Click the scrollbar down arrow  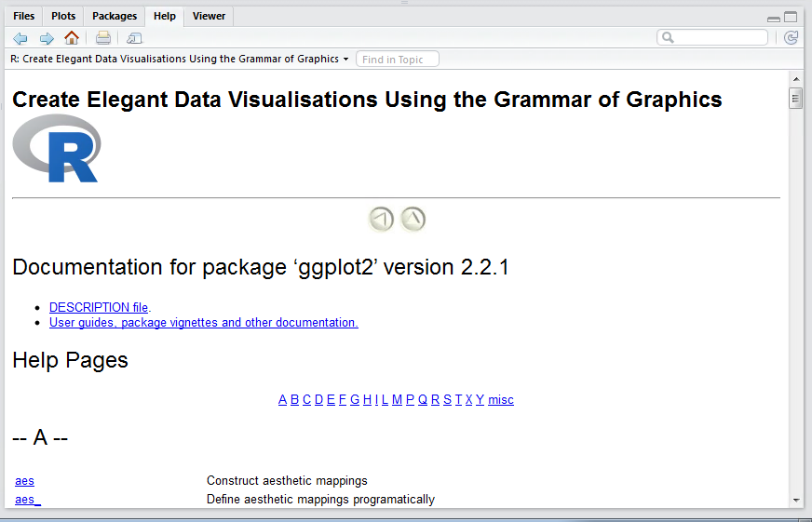pos(796,501)
